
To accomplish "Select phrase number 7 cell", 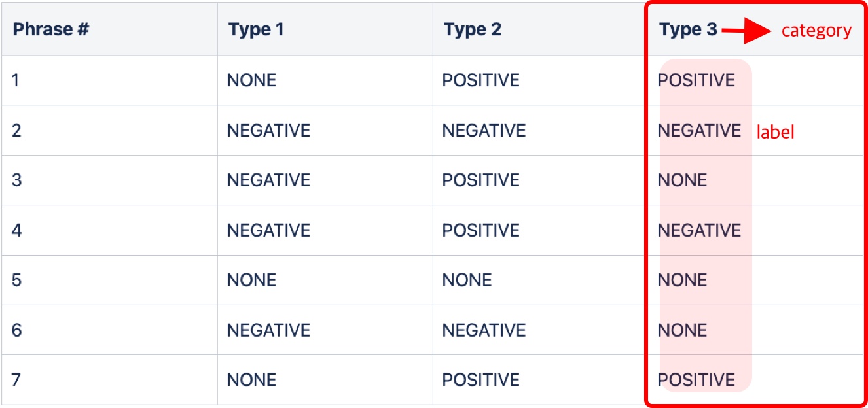I will pyautogui.click(x=16, y=380).
